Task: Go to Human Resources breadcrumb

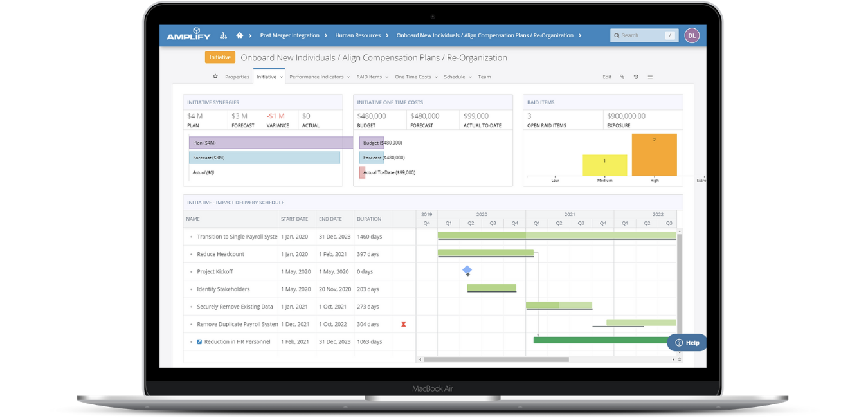Action: [358, 35]
